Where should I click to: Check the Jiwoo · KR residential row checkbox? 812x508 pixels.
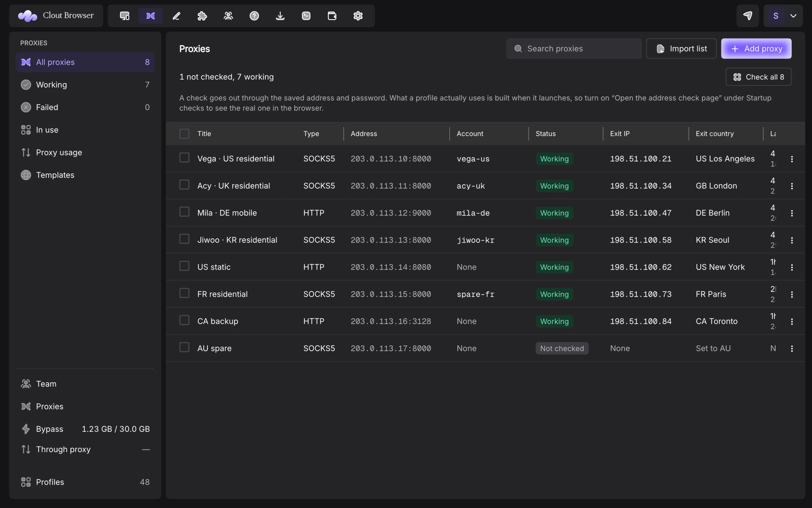184,239
